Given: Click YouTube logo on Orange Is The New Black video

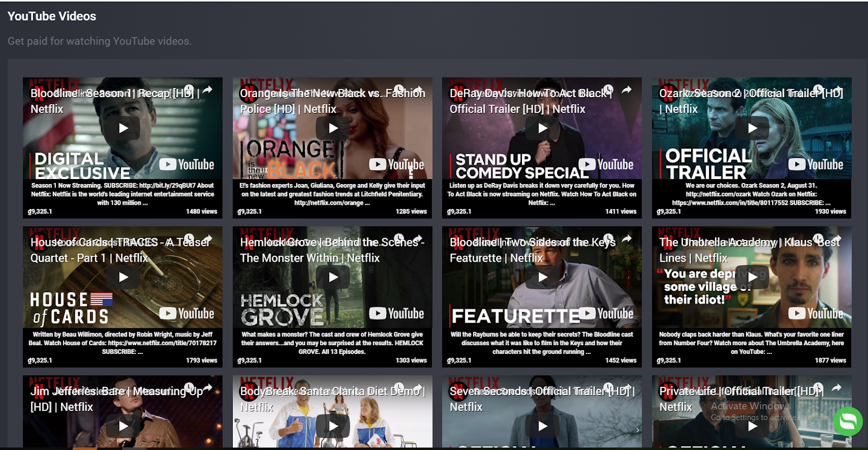Looking at the screenshot, I should pyautogui.click(x=397, y=164).
